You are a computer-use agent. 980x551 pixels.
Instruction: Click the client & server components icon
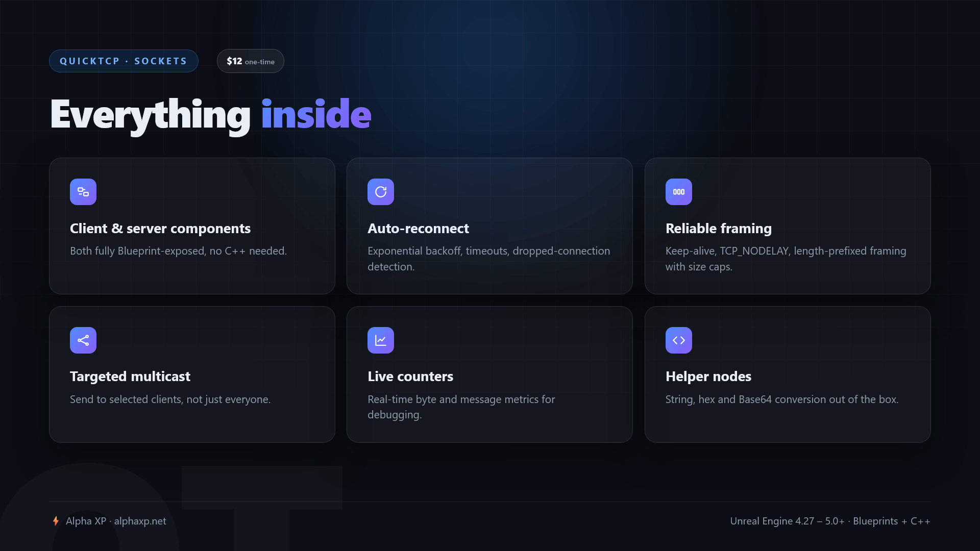click(x=83, y=192)
